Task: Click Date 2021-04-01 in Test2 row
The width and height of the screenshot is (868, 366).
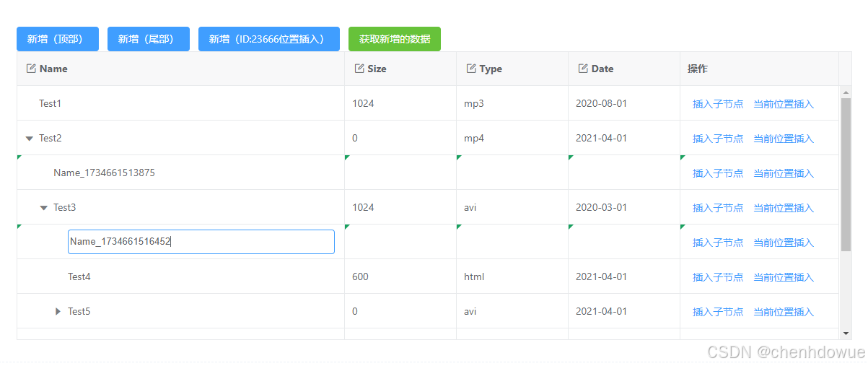Action: click(x=601, y=139)
